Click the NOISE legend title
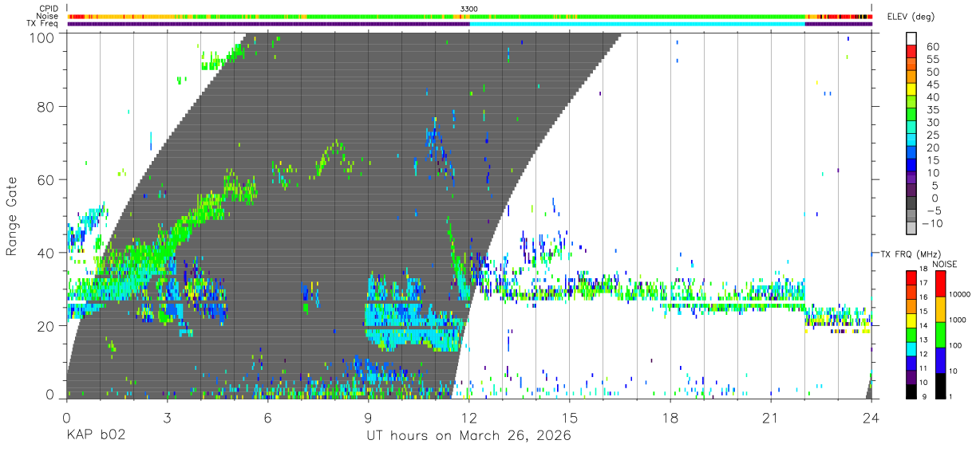This screenshot has height=452, width=980. (945, 264)
